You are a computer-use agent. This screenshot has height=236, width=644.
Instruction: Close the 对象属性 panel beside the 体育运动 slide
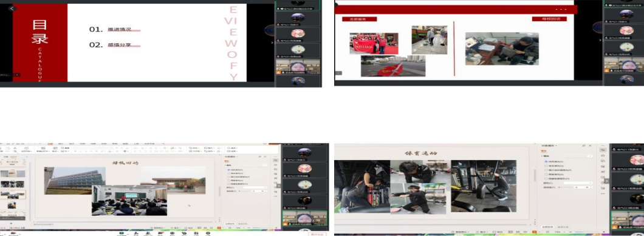(591, 146)
